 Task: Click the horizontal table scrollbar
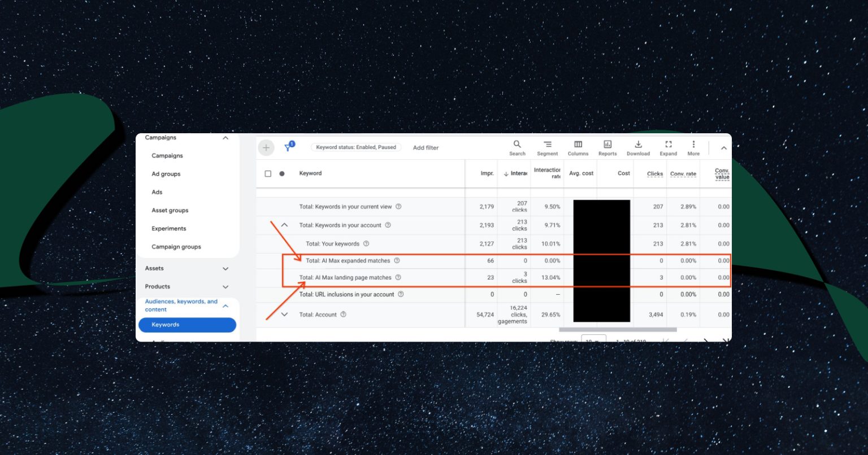(x=618, y=330)
